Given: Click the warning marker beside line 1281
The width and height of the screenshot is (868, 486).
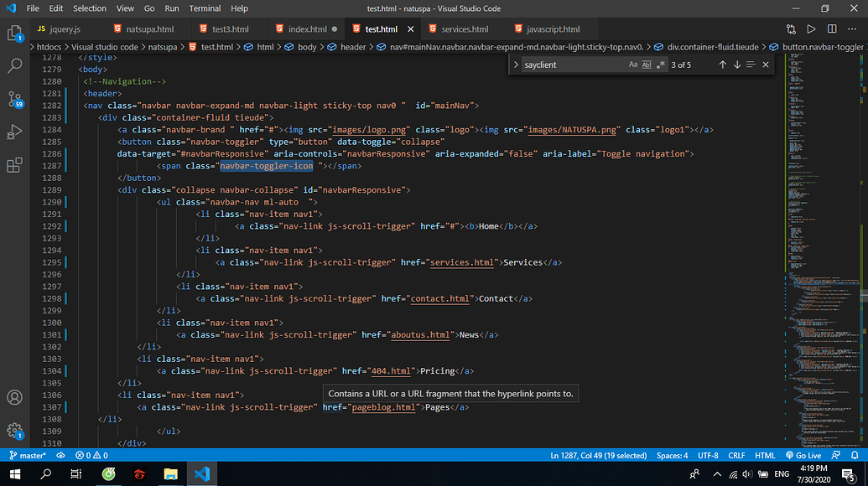Looking at the screenshot, I should 68,93.
